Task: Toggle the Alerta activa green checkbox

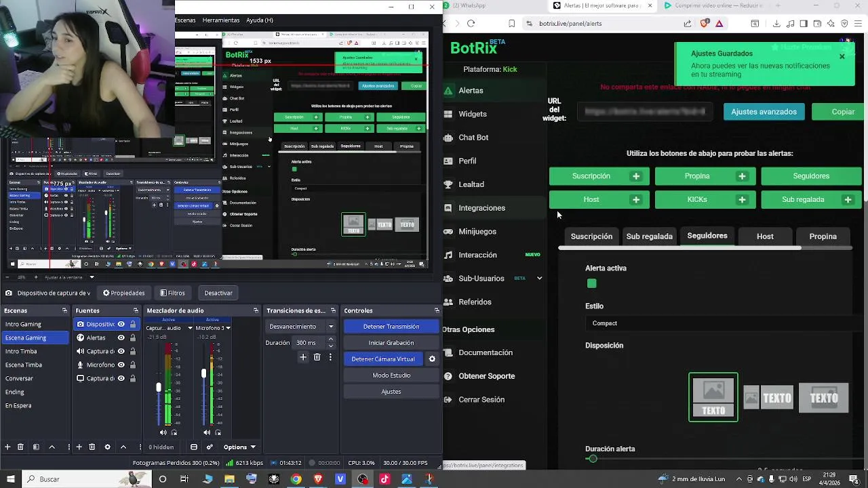Action: (x=592, y=283)
